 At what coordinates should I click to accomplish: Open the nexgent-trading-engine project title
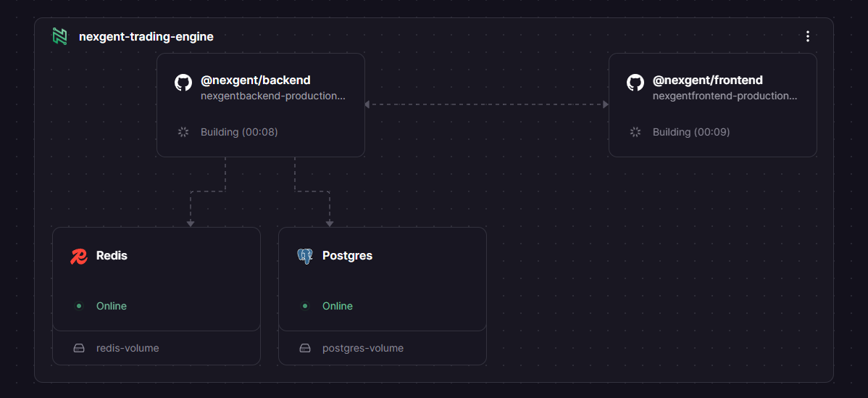click(x=146, y=36)
